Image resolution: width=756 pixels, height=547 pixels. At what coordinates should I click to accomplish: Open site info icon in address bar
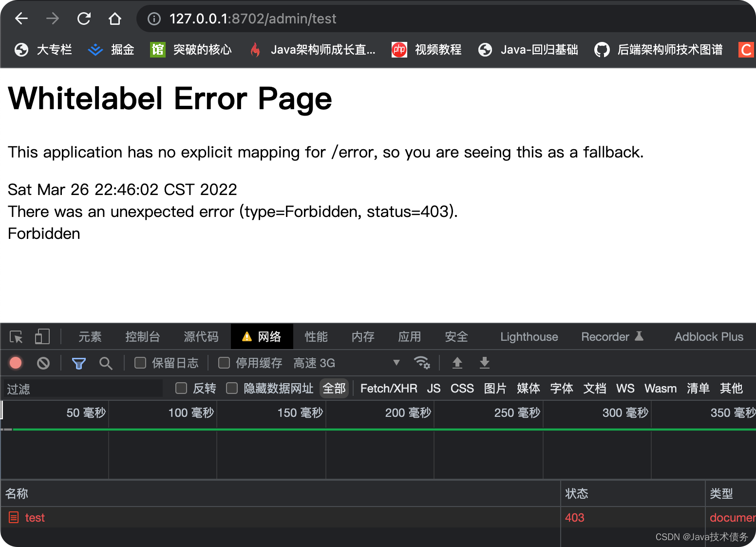pos(154,19)
